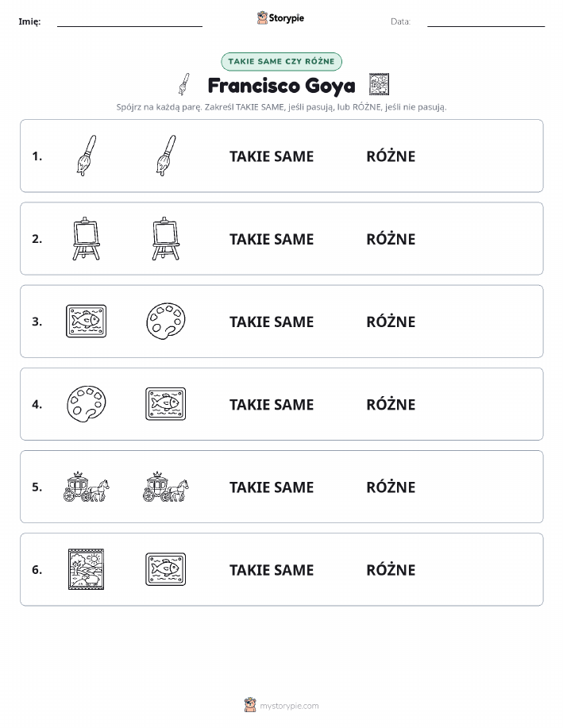The width and height of the screenshot is (563, 728).
Task: Click the paintbrush icon beside the title
Action: (x=184, y=84)
